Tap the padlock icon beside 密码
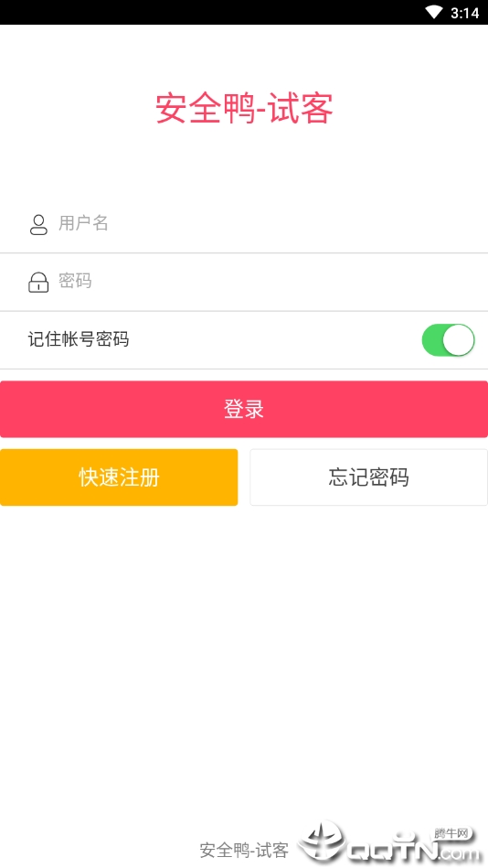 pos(38,282)
